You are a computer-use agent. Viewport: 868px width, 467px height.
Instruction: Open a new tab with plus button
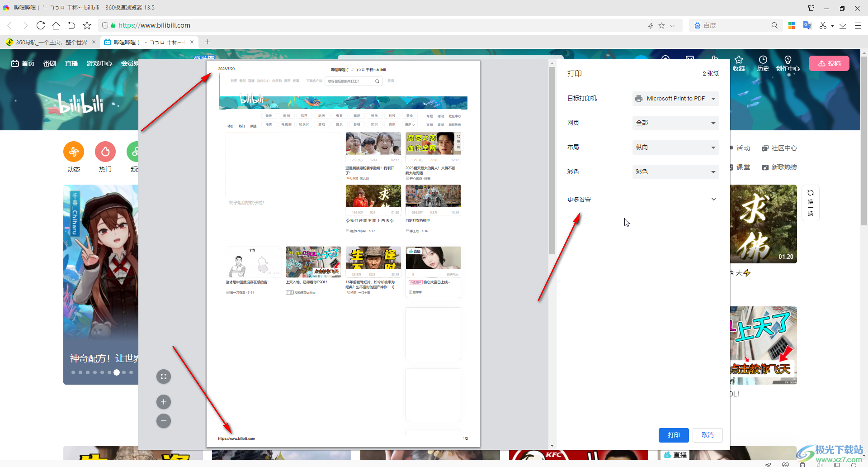[208, 42]
